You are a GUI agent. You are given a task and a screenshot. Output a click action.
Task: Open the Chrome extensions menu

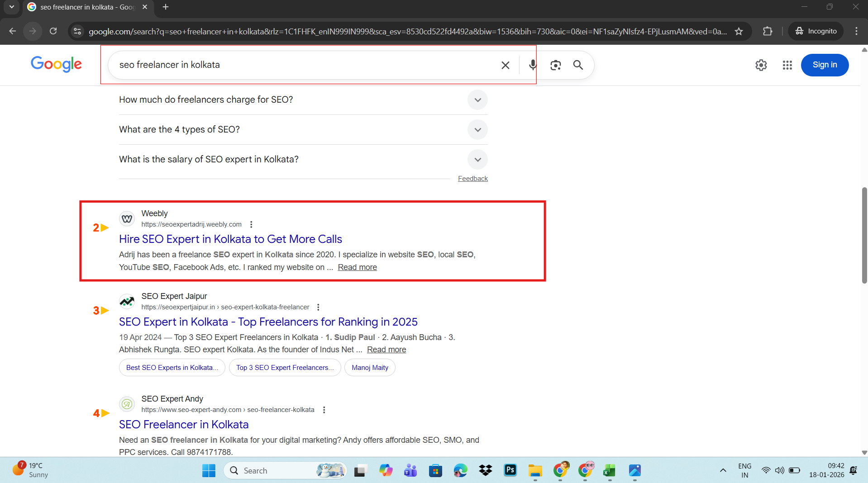[x=768, y=31]
